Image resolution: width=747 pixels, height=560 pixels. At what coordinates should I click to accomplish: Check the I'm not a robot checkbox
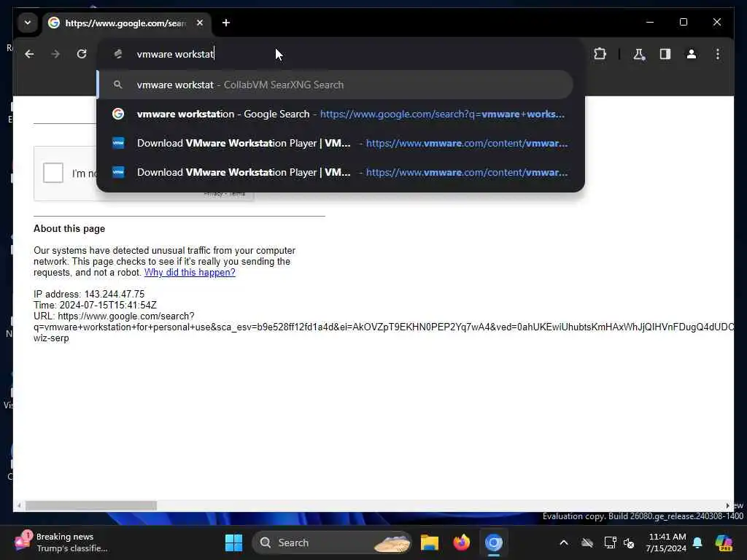coord(53,172)
